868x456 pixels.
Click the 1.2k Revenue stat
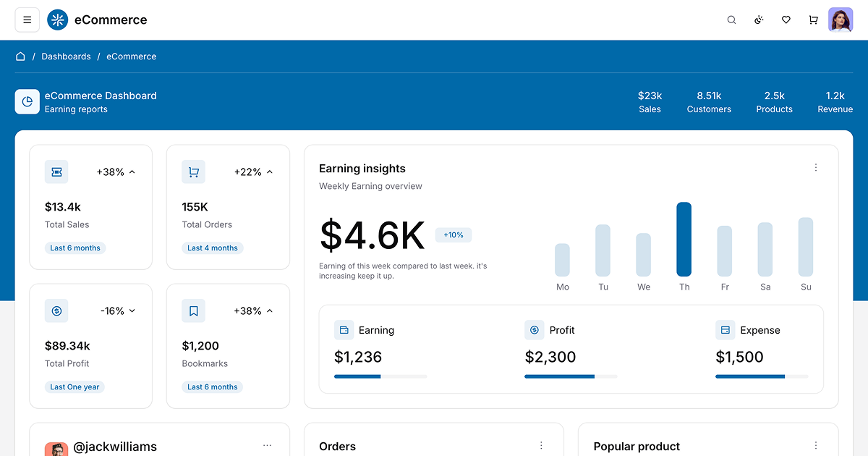tap(835, 102)
